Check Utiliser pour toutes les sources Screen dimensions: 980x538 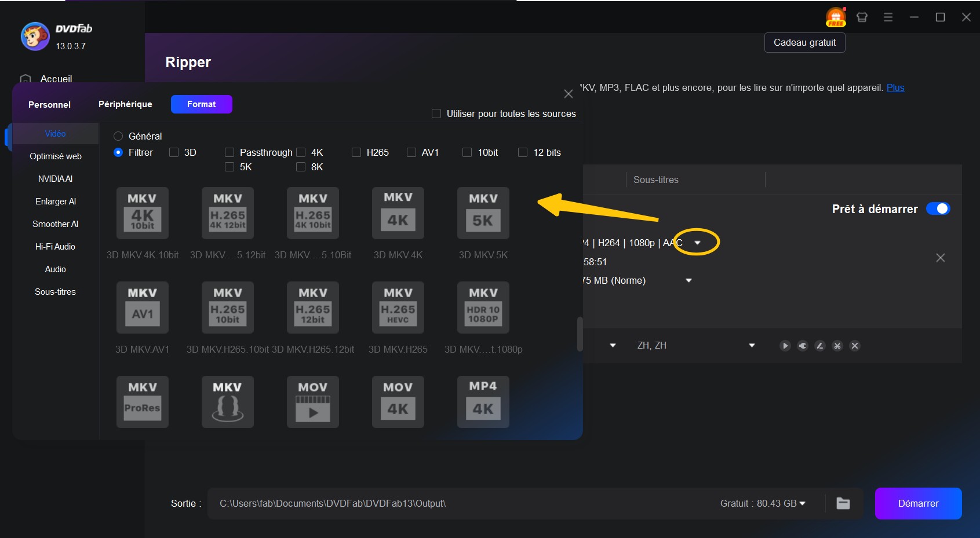436,114
